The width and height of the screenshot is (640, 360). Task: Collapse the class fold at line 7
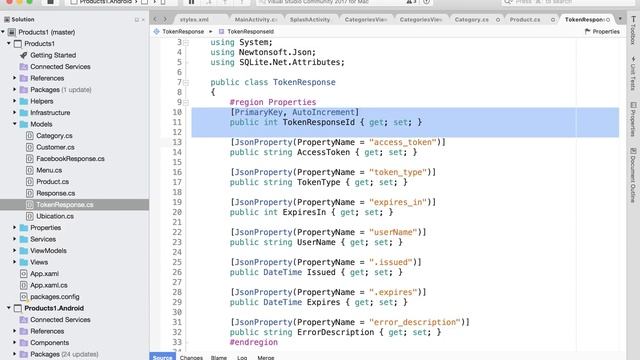tap(186, 82)
